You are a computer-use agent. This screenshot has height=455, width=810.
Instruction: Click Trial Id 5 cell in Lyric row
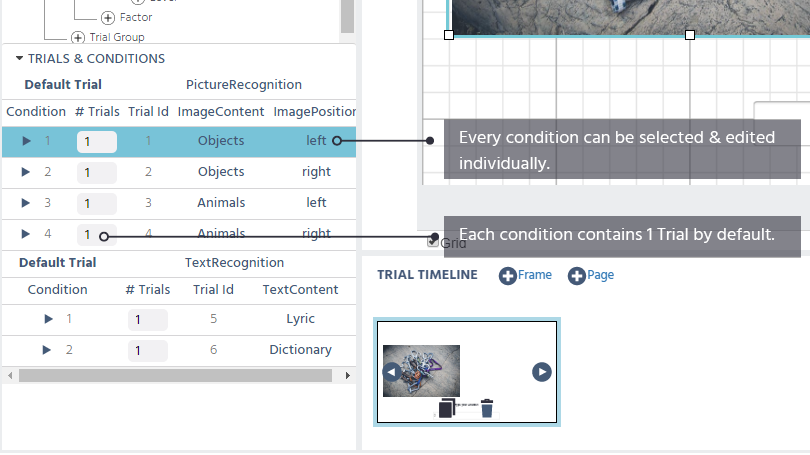213,319
